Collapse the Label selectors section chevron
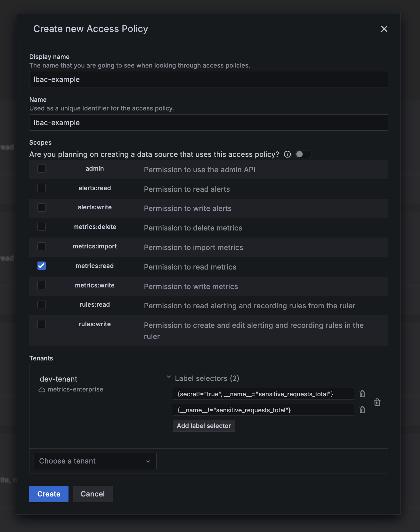 pos(169,377)
